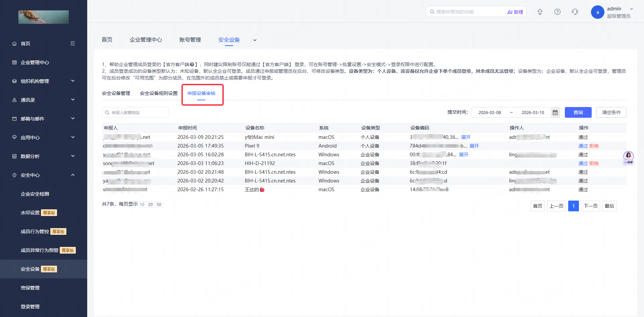The image size is (644, 317).
Task: Open the top tabs overflow dropdown chevron
Action: tap(255, 40)
